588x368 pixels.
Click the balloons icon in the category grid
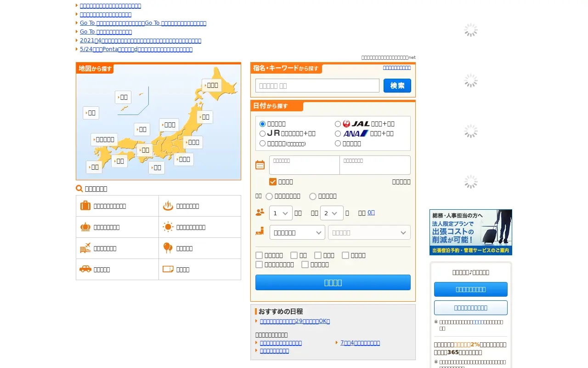pos(168,248)
